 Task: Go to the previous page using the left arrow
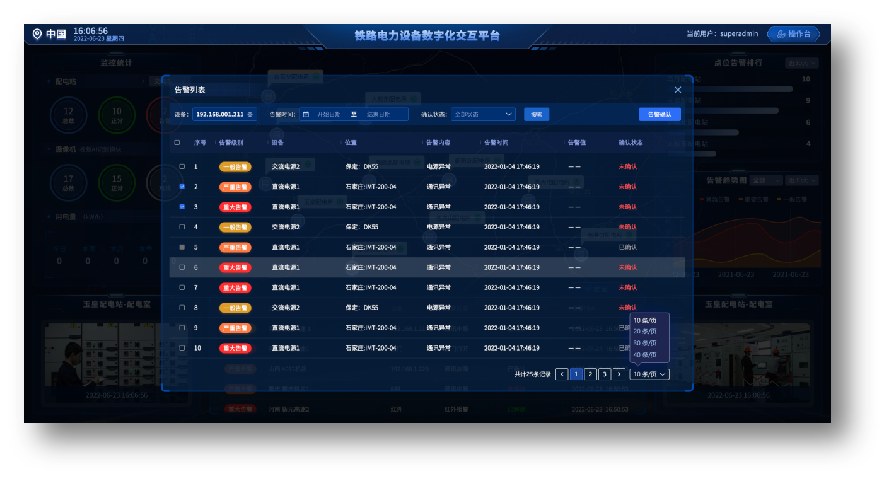[562, 374]
